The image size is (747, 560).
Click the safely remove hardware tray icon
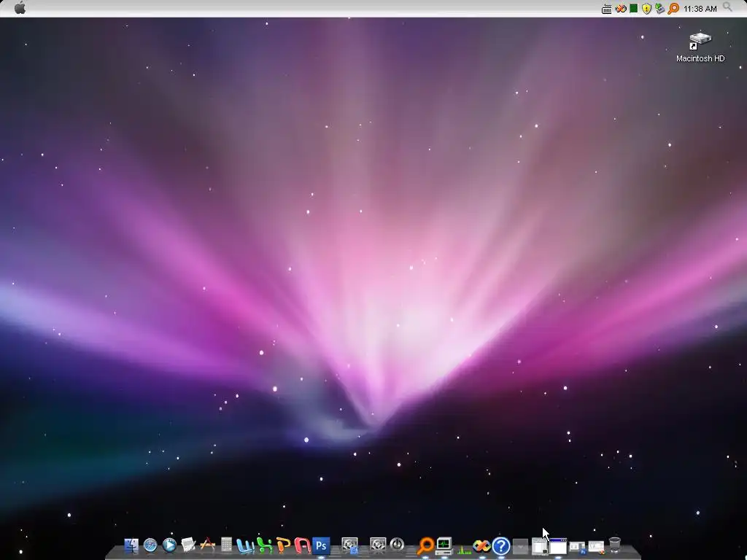click(x=659, y=9)
